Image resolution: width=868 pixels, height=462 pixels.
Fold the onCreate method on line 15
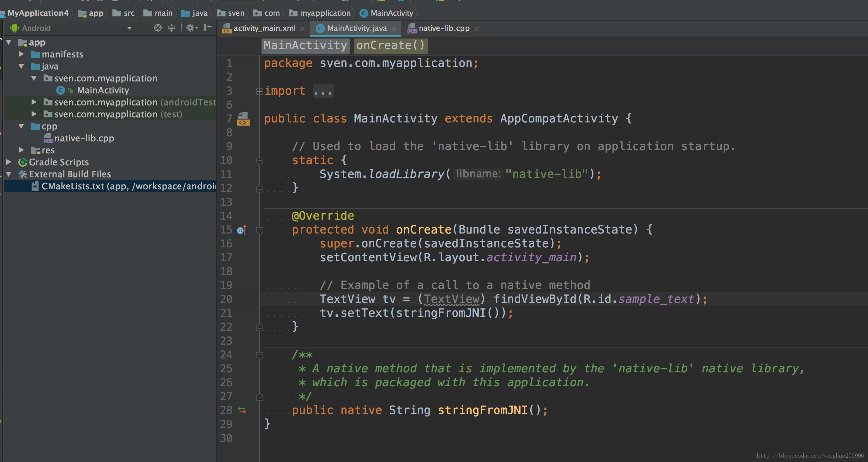pyautogui.click(x=259, y=230)
